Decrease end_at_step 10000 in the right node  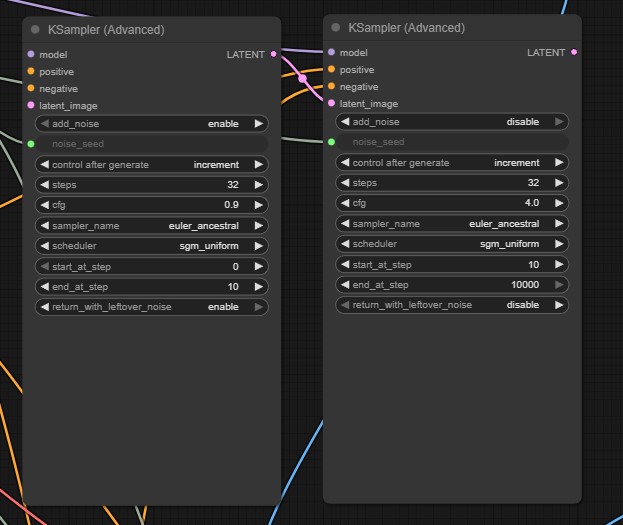tap(345, 285)
